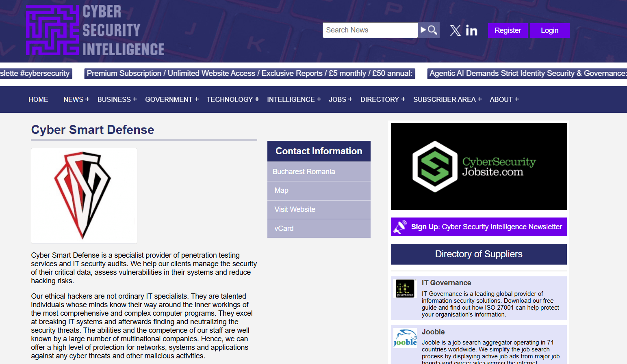Viewport: 627px width, 364px height.
Task: Click Visit Website link
Action: [x=319, y=209]
